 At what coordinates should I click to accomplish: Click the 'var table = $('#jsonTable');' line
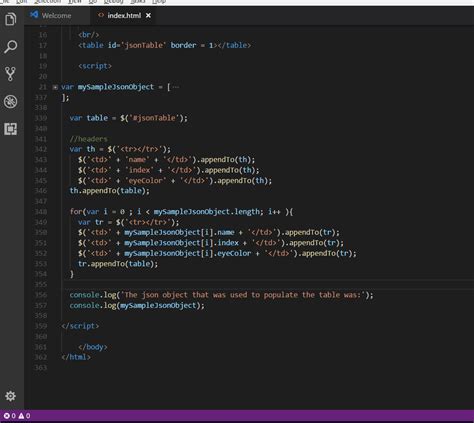129,118
